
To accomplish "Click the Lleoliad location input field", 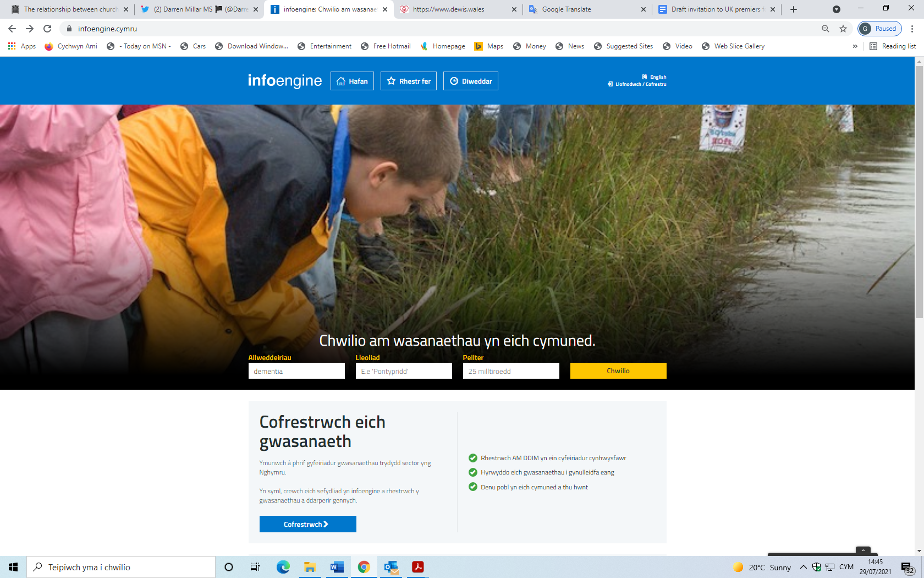I will click(404, 371).
